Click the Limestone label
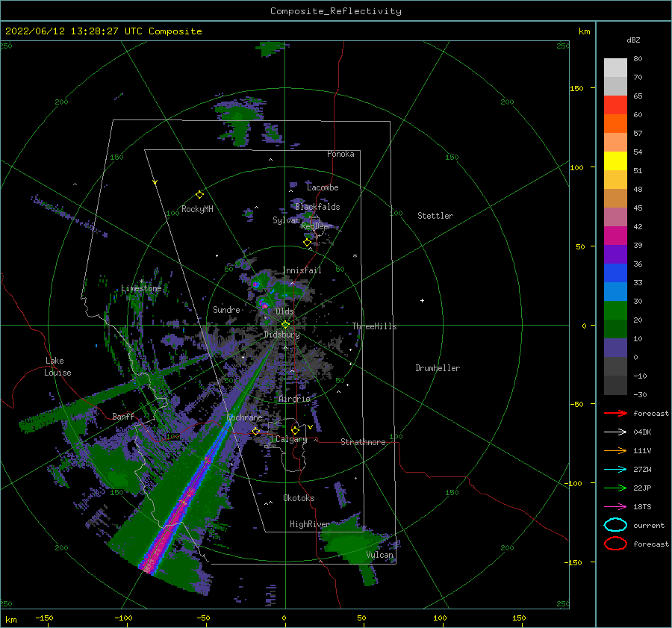Viewport: 672px width, 628px height. (x=141, y=288)
